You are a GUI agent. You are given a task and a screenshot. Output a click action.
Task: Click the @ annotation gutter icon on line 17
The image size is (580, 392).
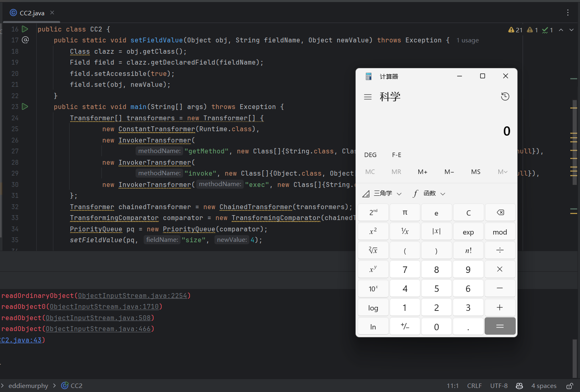(25, 40)
